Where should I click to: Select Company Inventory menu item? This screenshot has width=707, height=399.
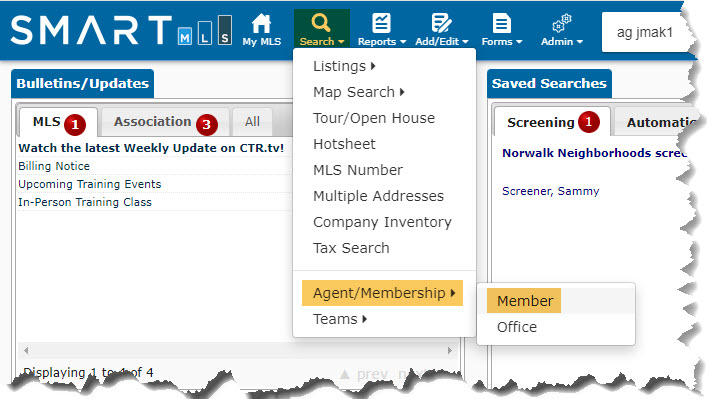coord(382,222)
